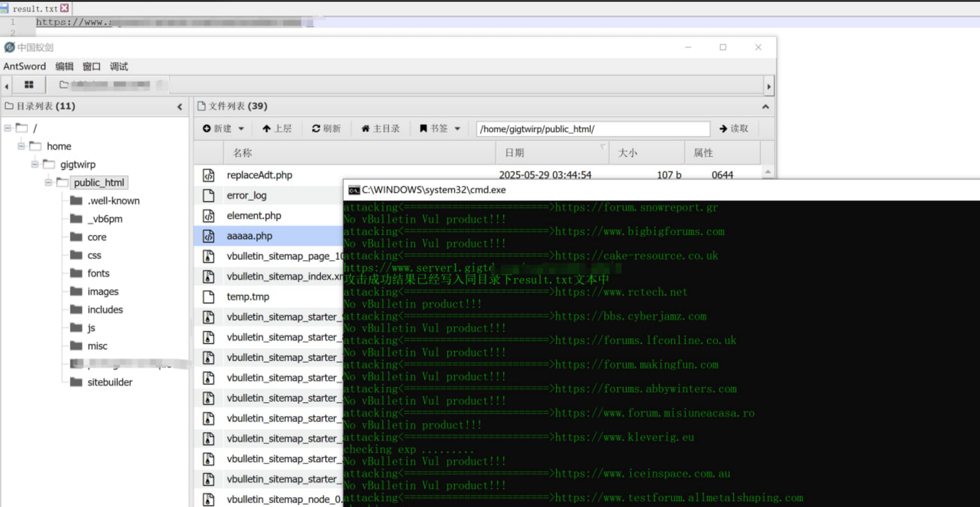The width and height of the screenshot is (980, 507).
Task: Click the sitebuilder folder icon
Action: click(76, 382)
